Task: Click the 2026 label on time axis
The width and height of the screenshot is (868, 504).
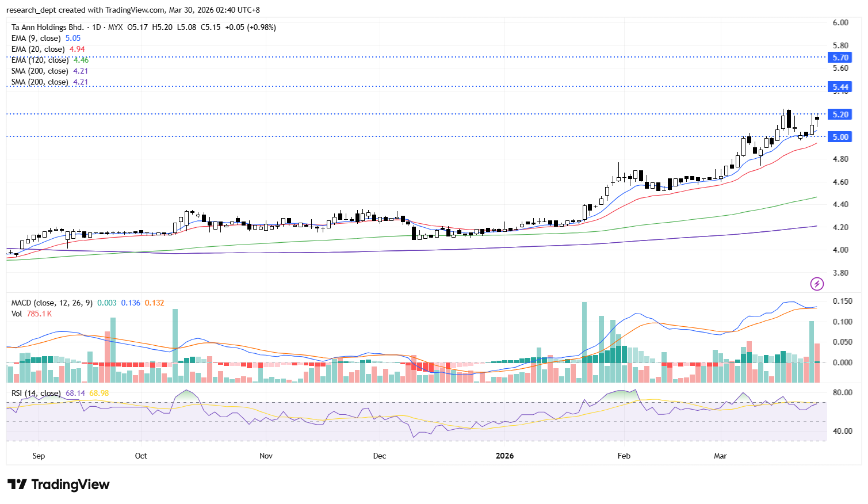Action: [x=504, y=456]
